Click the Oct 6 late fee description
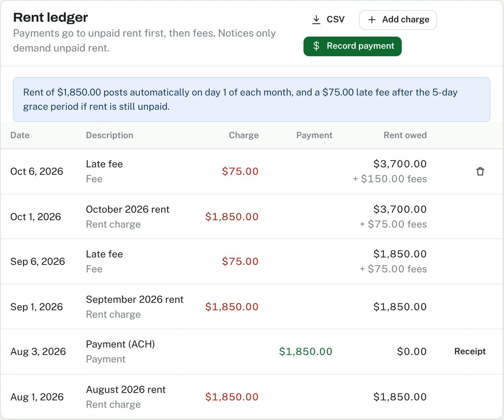The width and height of the screenshot is (504, 420). pyautogui.click(x=104, y=164)
